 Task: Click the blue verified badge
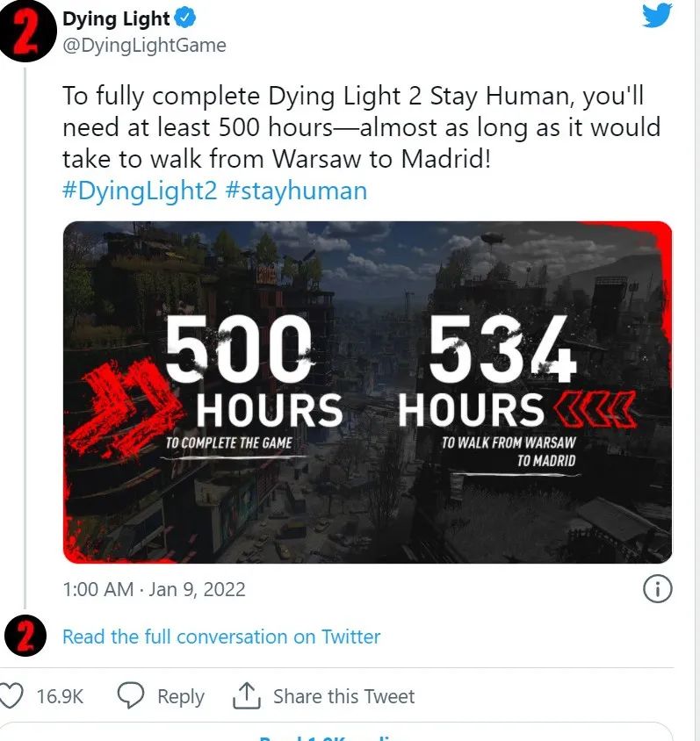pos(185,18)
